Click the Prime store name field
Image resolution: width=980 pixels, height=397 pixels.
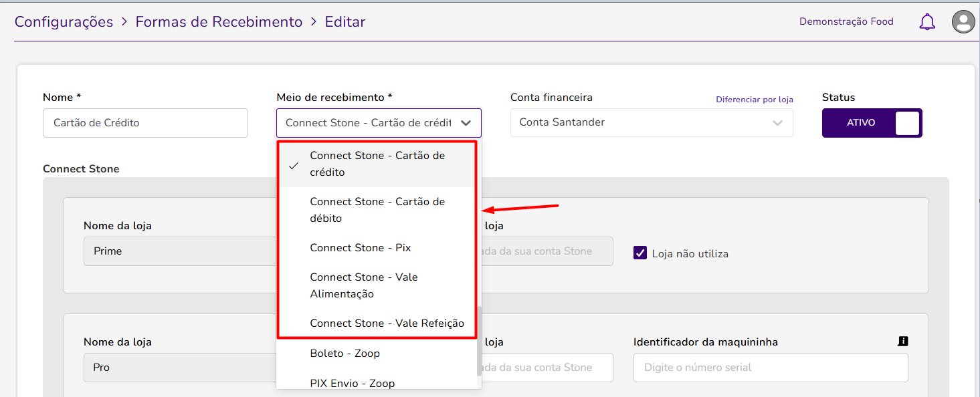coord(180,251)
